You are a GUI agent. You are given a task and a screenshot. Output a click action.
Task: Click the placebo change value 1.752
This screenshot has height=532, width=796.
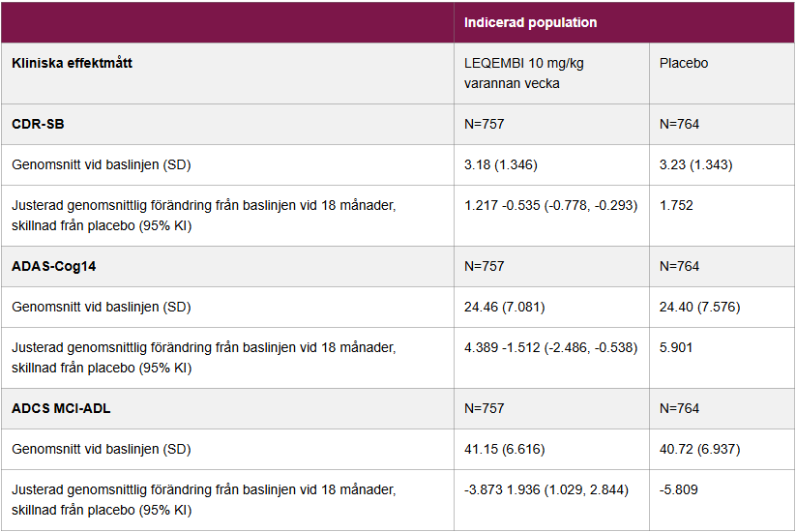[x=677, y=206]
